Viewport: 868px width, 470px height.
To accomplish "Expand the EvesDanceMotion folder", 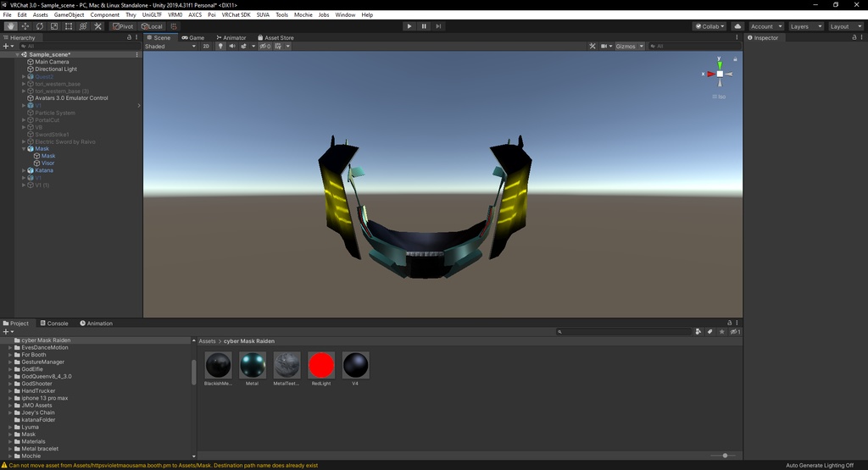I will tap(10, 348).
